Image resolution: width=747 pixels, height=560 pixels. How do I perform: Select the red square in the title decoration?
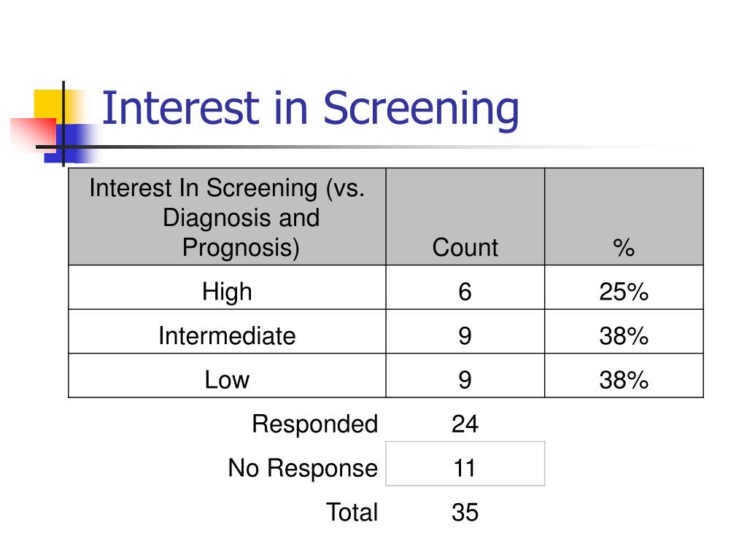click(x=33, y=135)
